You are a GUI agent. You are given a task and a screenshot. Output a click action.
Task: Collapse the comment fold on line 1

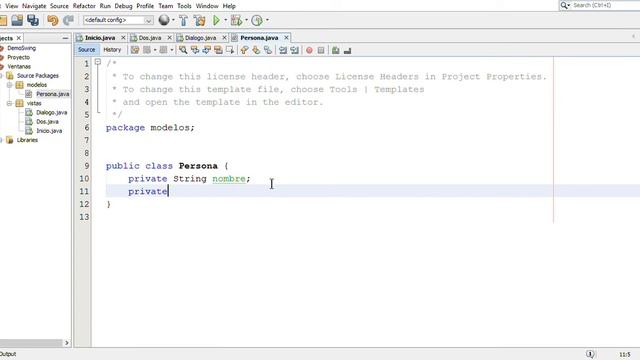(x=98, y=62)
